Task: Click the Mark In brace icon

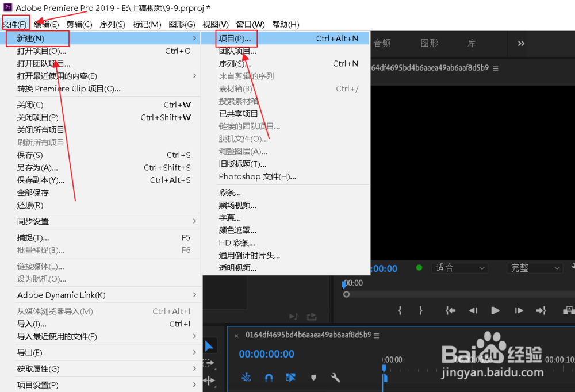Action: [x=400, y=310]
